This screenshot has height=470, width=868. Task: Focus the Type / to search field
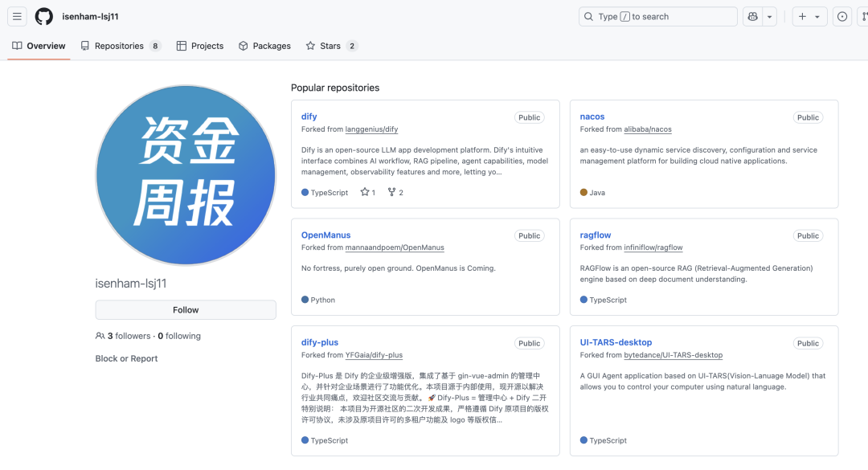click(657, 17)
